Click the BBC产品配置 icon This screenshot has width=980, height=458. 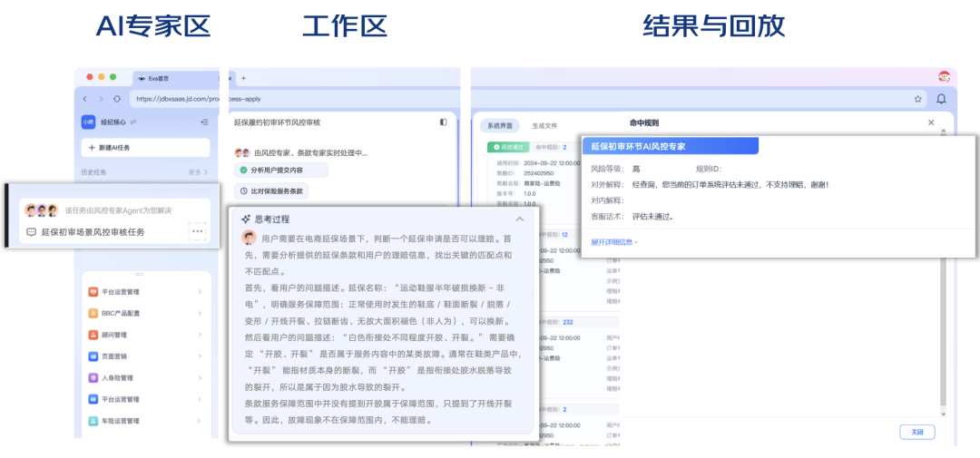tap(93, 313)
